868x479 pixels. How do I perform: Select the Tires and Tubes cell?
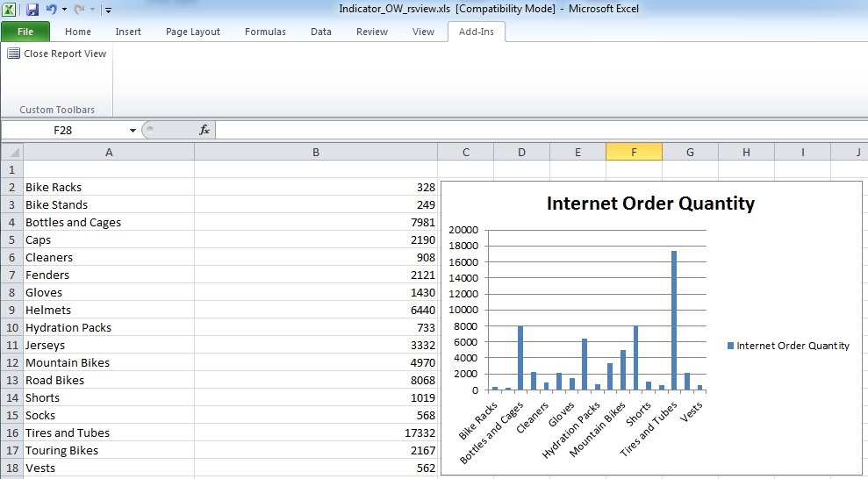point(109,433)
